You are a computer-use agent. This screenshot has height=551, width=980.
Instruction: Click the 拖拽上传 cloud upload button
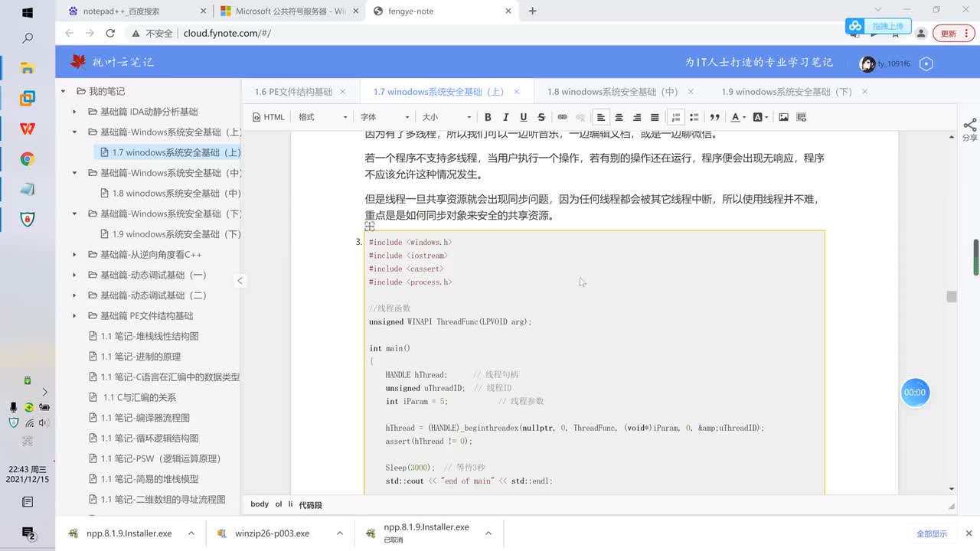[x=878, y=26]
